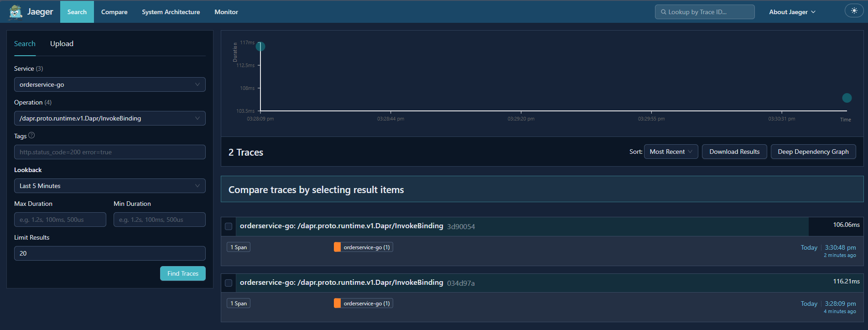Expand the Service dropdown showing orderservice-go

(109, 84)
